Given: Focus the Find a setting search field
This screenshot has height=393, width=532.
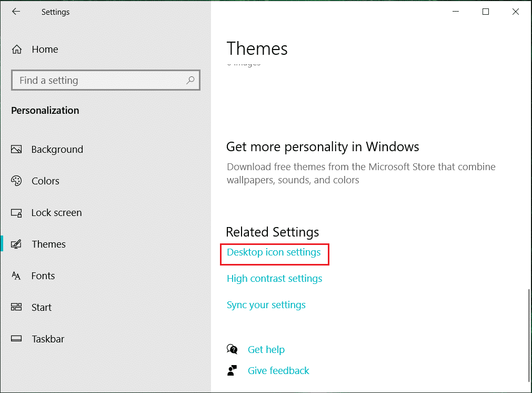Looking at the screenshot, I should (100, 81).
